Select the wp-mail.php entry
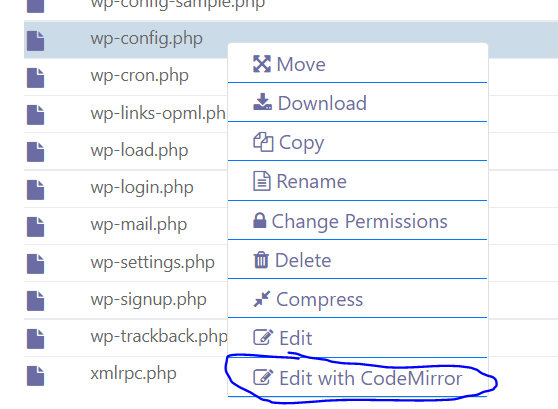Viewport: 558px width, 409px height. 138,225
